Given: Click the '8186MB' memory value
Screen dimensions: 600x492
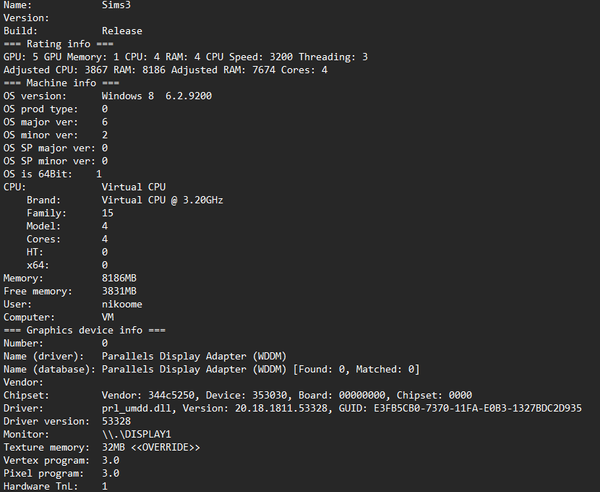Looking at the screenshot, I should tap(119, 278).
